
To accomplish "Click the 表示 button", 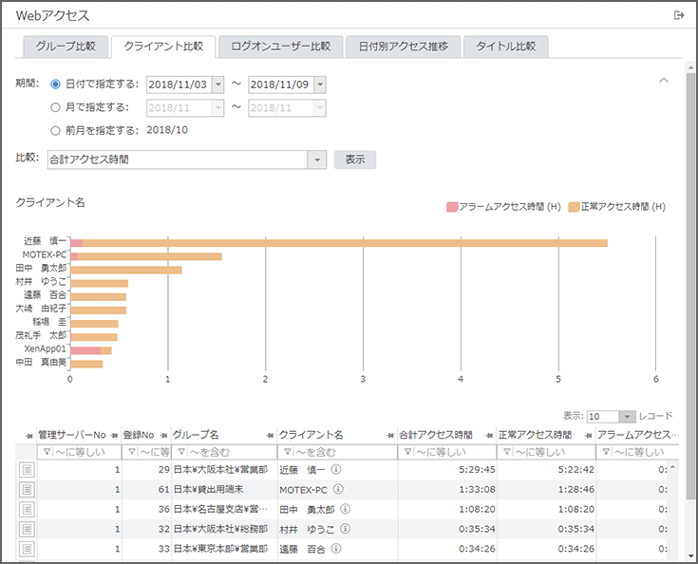I will point(355,159).
